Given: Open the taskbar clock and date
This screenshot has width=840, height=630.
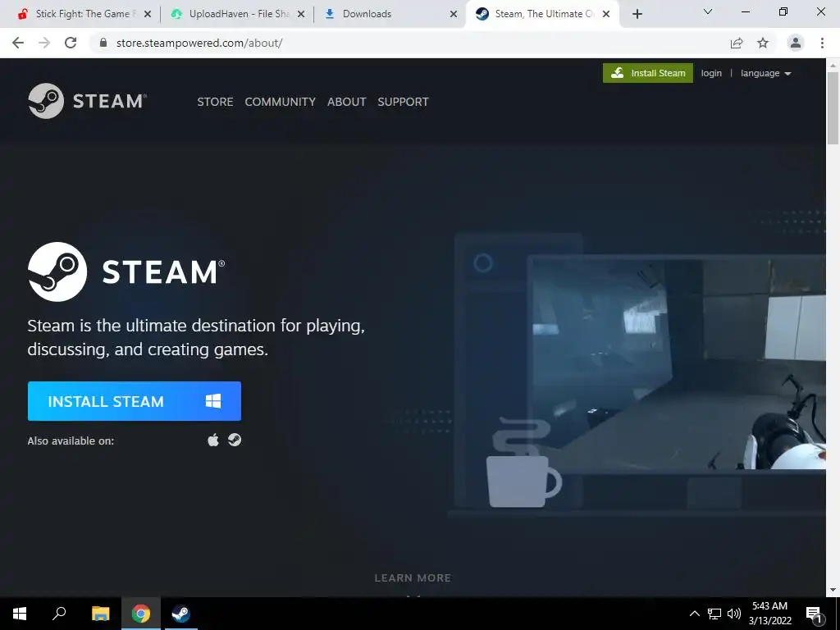Looking at the screenshot, I should click(769, 614).
